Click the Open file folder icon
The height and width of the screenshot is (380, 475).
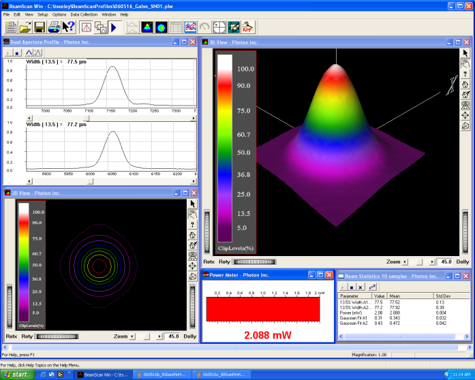pos(25,27)
